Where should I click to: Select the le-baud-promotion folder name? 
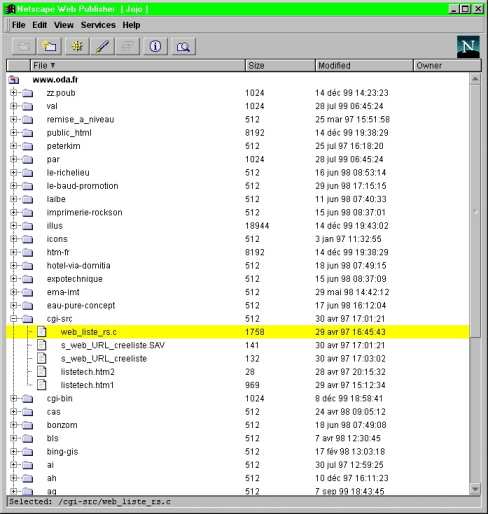click(82, 186)
